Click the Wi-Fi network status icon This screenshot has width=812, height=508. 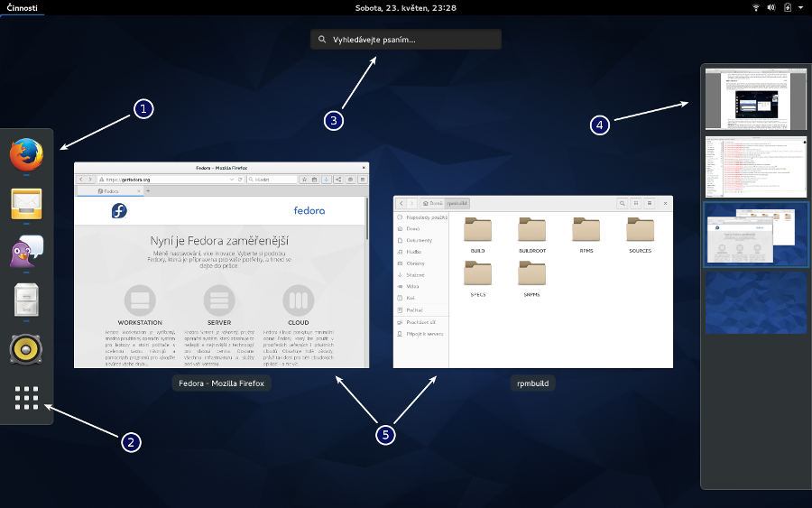(x=755, y=7)
